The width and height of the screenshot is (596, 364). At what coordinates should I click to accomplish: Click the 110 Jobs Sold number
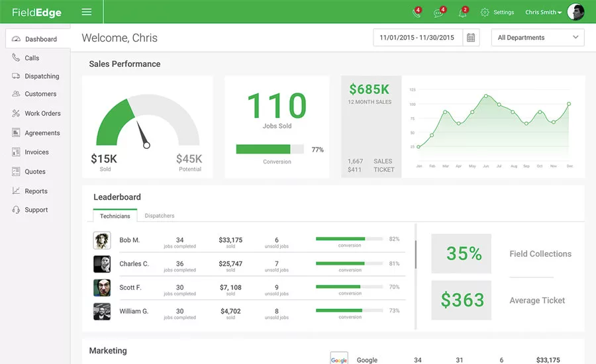[277, 105]
